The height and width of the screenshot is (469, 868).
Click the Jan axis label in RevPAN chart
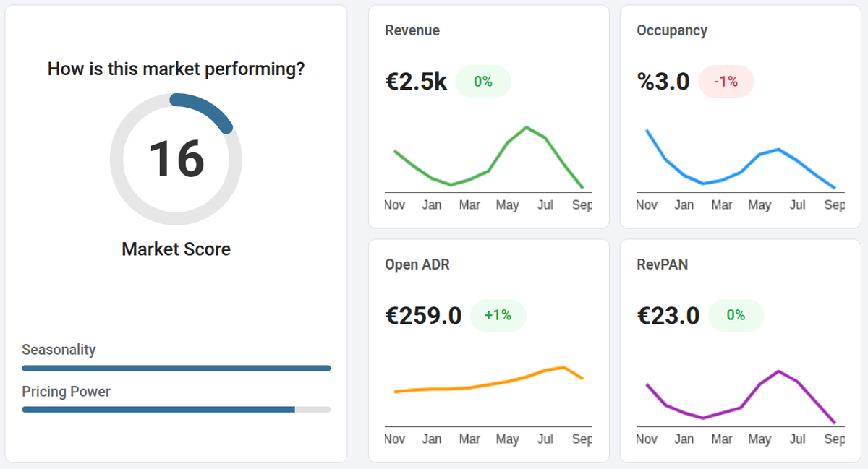(684, 439)
